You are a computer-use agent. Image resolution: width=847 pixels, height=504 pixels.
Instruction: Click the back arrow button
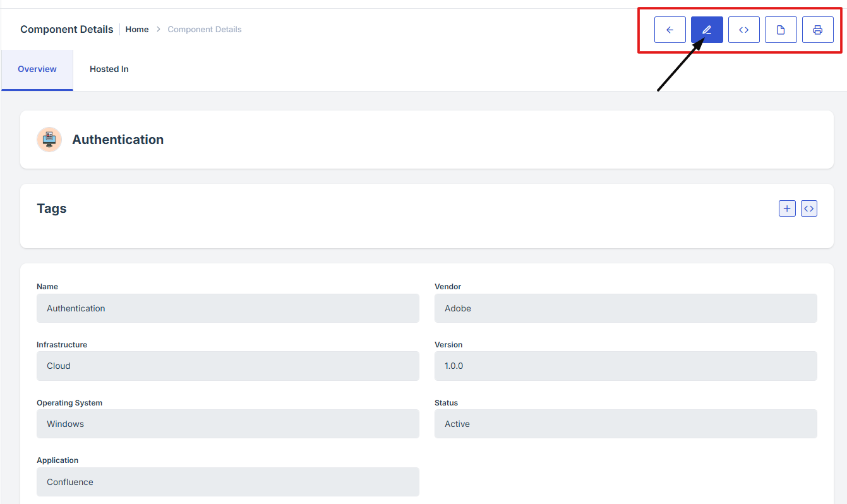point(670,30)
